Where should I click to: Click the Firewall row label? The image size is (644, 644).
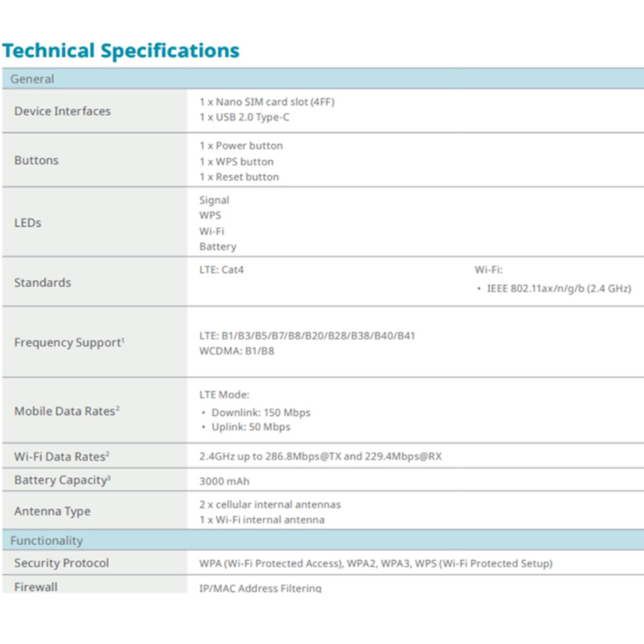(x=36, y=587)
